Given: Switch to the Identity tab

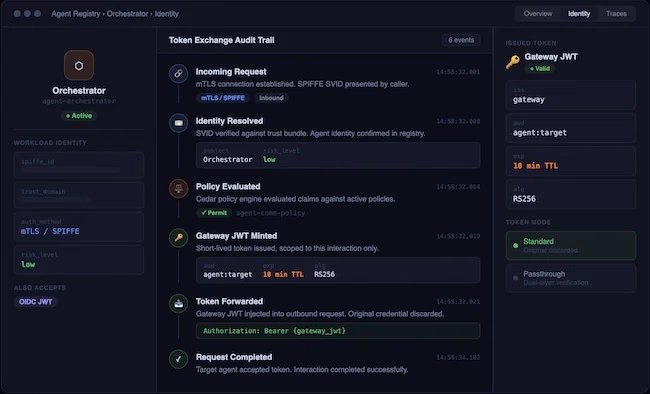Looking at the screenshot, I should [579, 14].
